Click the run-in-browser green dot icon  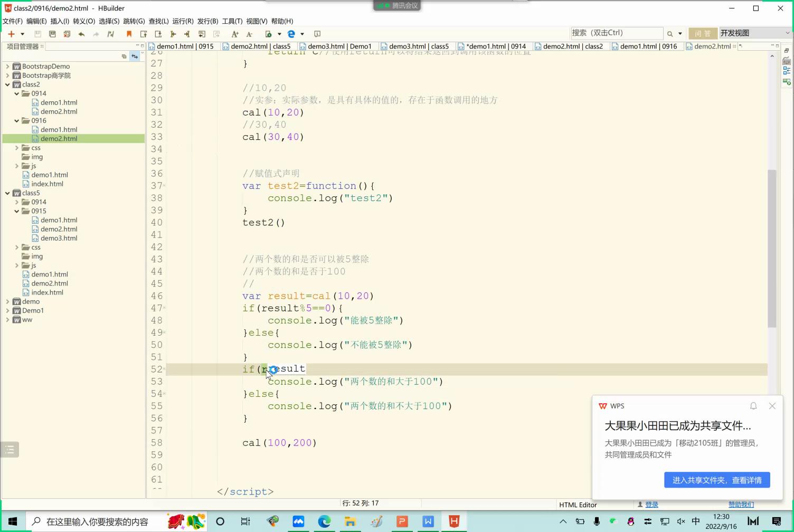coord(269,34)
